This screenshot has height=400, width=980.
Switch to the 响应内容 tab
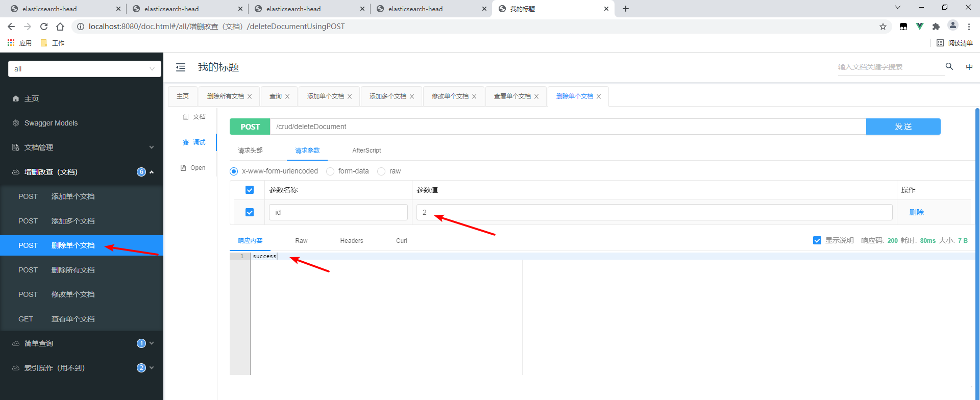250,241
